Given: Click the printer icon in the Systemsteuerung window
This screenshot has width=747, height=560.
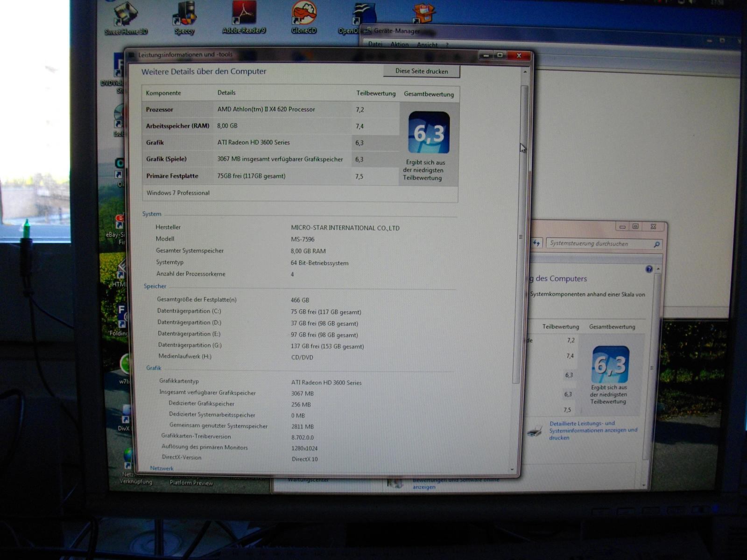Looking at the screenshot, I should click(x=535, y=431).
